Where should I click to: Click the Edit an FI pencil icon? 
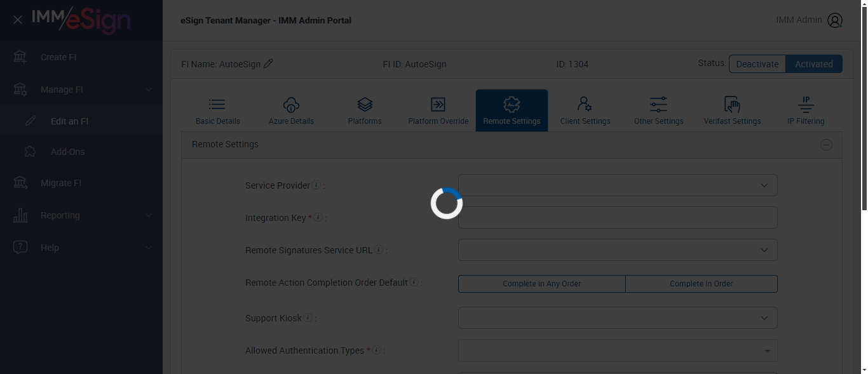(x=31, y=121)
